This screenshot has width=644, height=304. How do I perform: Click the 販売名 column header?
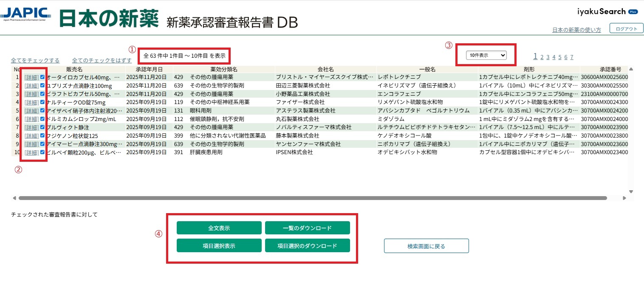pos(74,69)
